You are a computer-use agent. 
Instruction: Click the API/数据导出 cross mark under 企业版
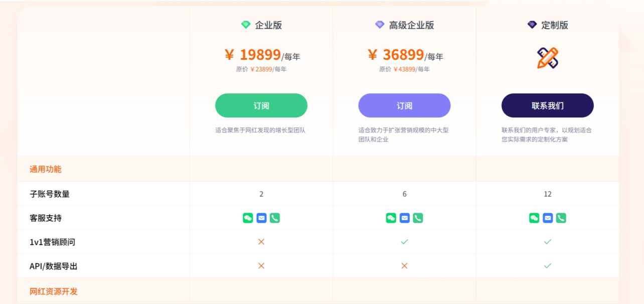pyautogui.click(x=261, y=266)
